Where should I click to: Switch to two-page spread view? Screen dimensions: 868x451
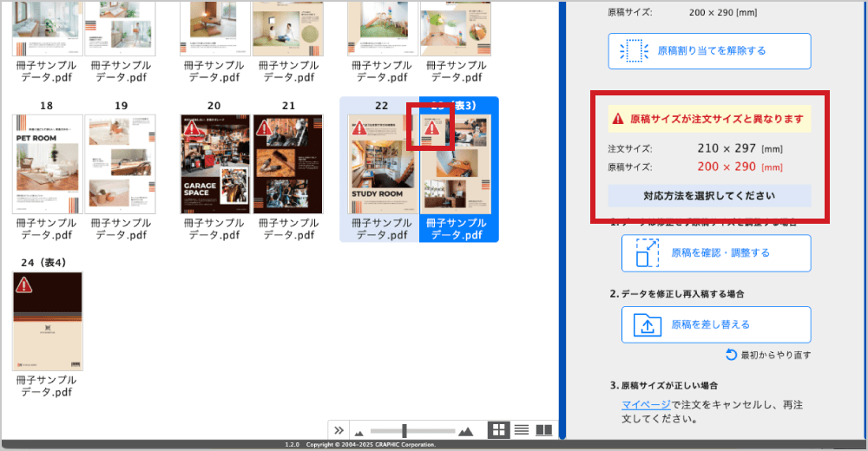click(544, 430)
